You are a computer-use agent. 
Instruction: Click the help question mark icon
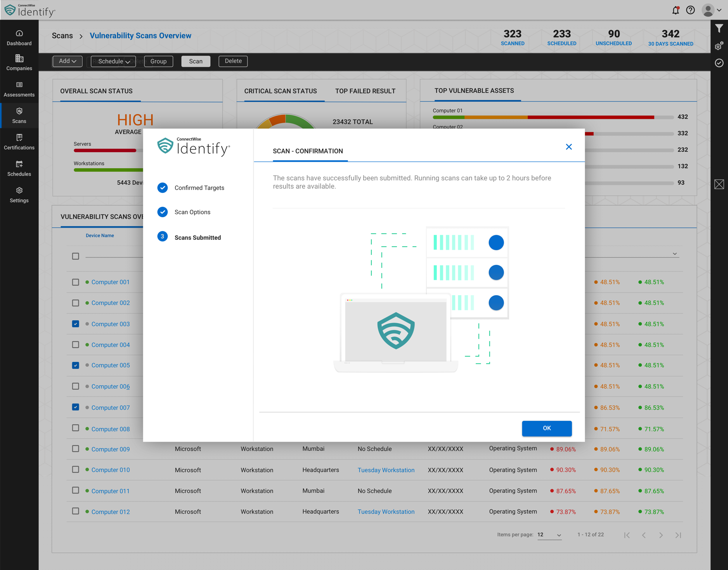click(x=691, y=10)
